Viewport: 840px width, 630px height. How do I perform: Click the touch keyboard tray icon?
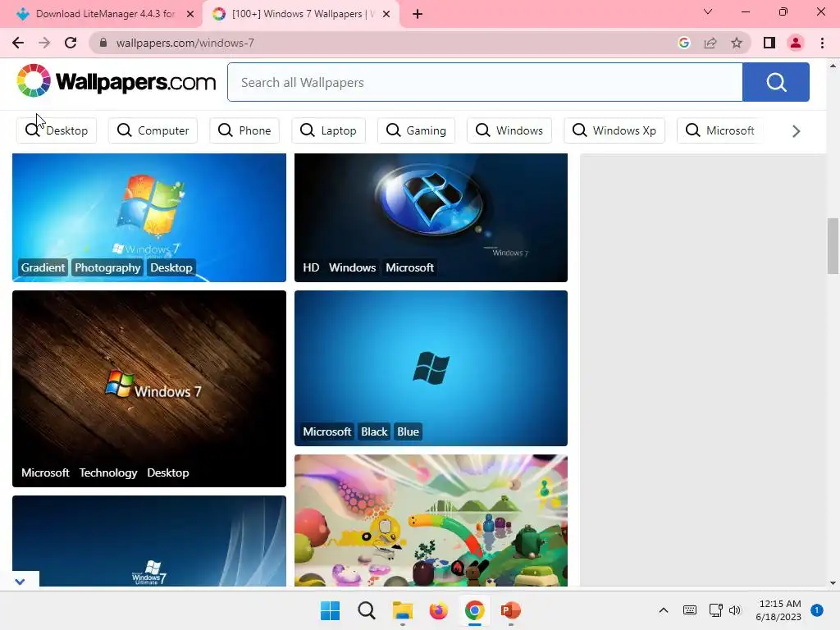pos(689,610)
